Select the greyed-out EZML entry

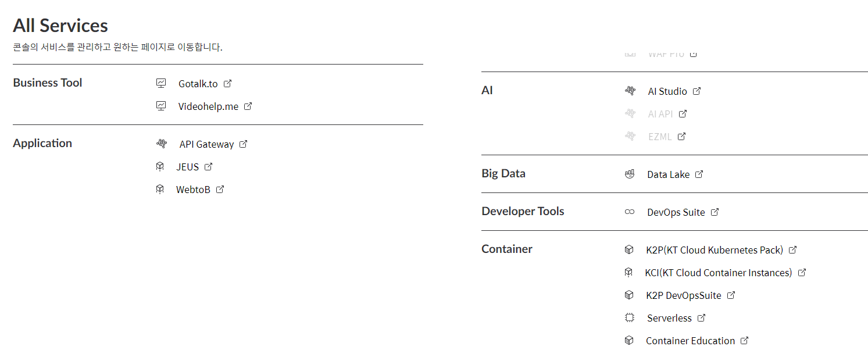pyautogui.click(x=660, y=137)
